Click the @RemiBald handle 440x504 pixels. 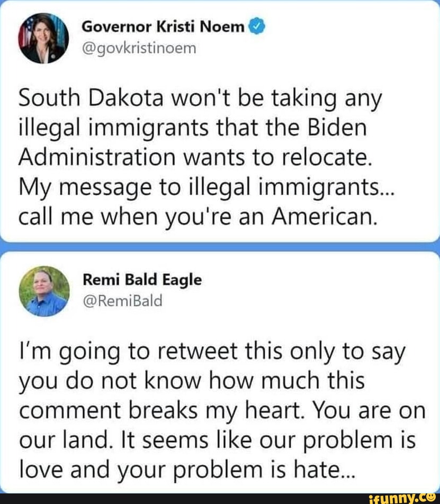click(123, 301)
